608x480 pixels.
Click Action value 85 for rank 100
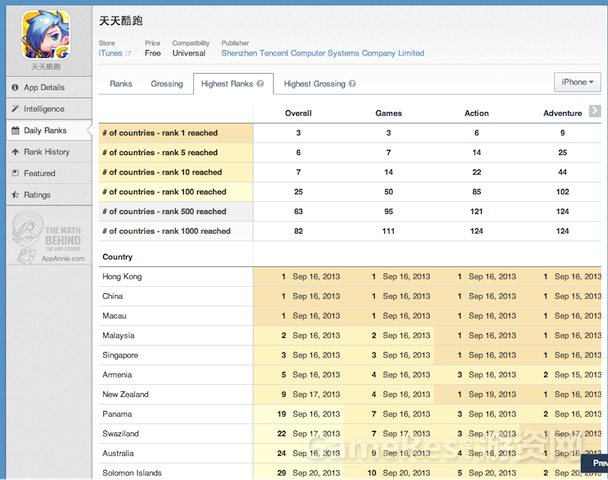pos(477,192)
